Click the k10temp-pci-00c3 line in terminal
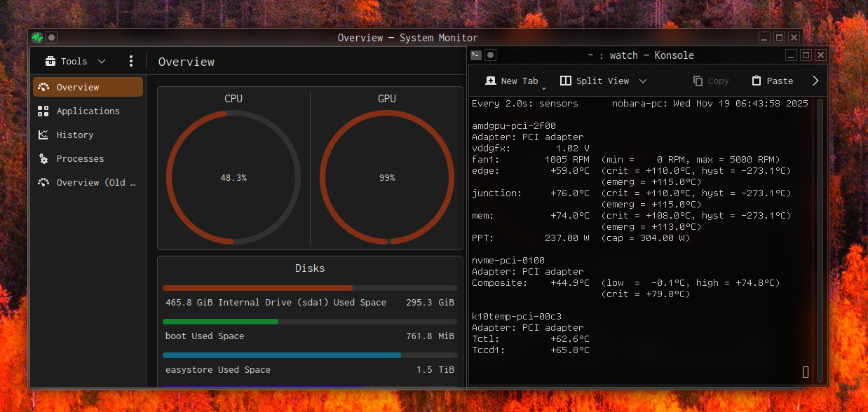The width and height of the screenshot is (868, 412). (517, 317)
